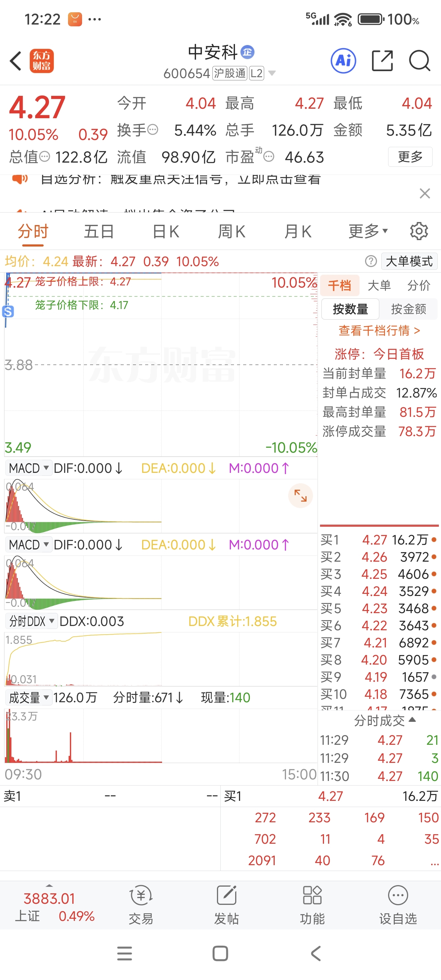
Task: Open the first MACD indicator dropdown
Action: pyautogui.click(x=29, y=468)
